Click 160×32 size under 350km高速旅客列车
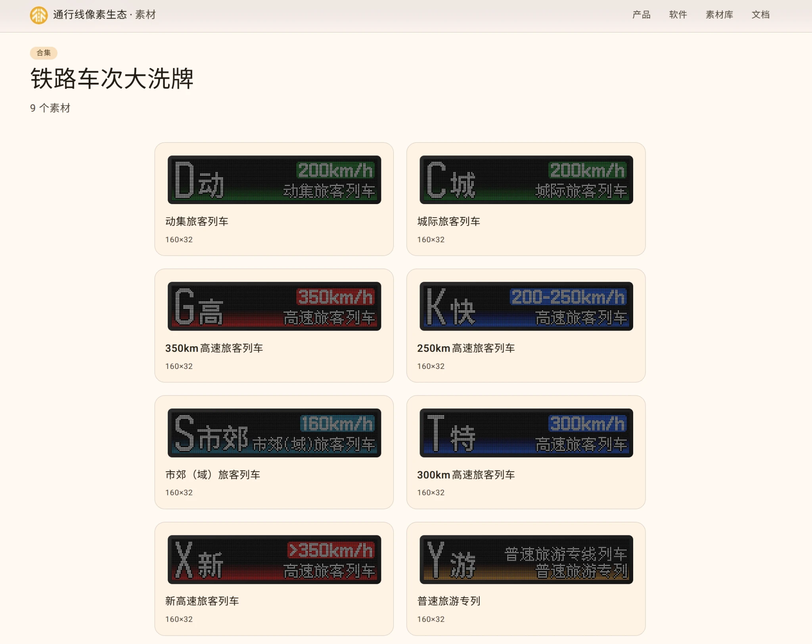812x644 pixels. click(x=179, y=366)
